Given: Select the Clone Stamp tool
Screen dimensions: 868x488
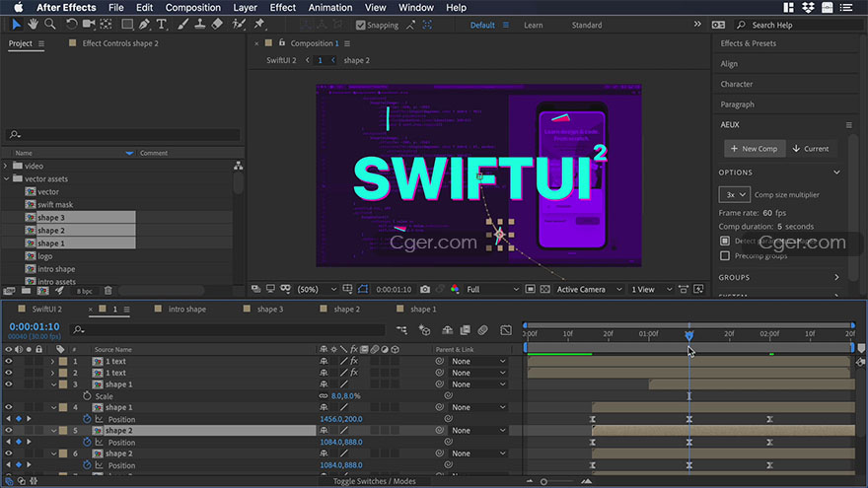Looking at the screenshot, I should click(200, 25).
